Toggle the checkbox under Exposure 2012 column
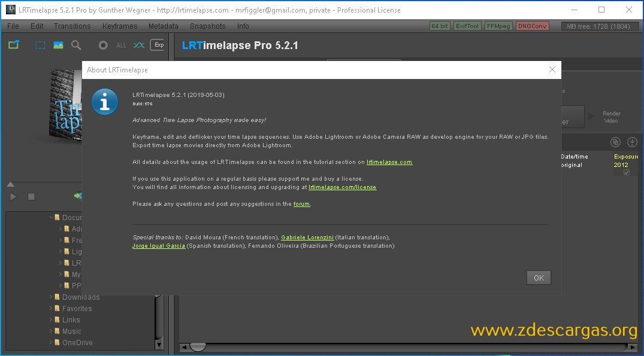The width and height of the screenshot is (644, 356). (627, 173)
